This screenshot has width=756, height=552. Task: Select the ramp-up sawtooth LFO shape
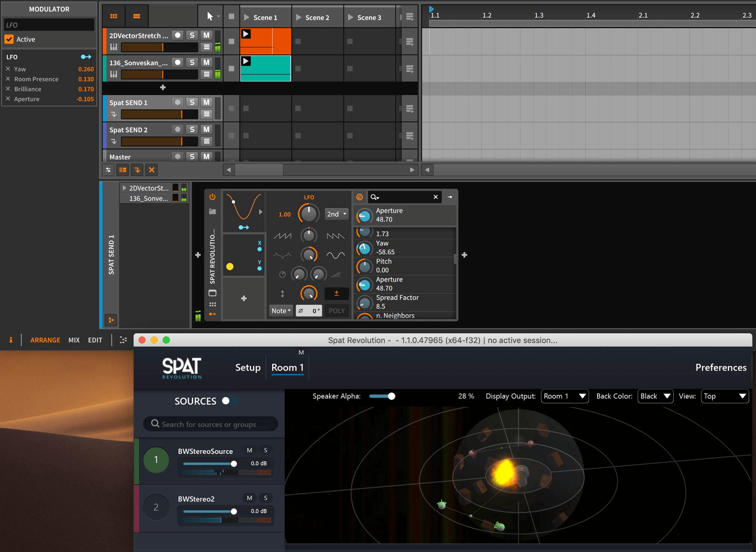282,236
